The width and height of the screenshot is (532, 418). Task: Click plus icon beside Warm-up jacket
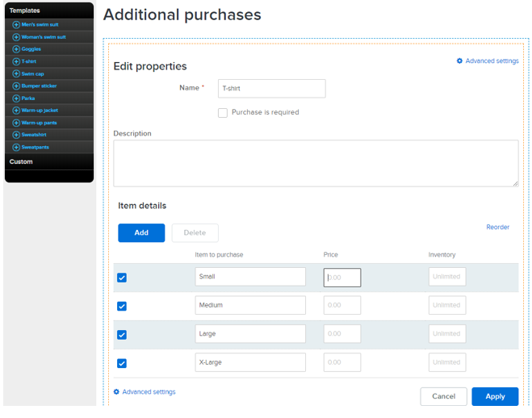click(x=16, y=111)
